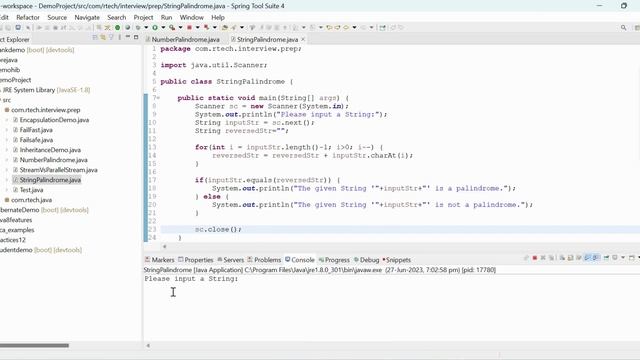Collapse the main method fold marker at line 7
The image size is (640, 360).
[158, 98]
